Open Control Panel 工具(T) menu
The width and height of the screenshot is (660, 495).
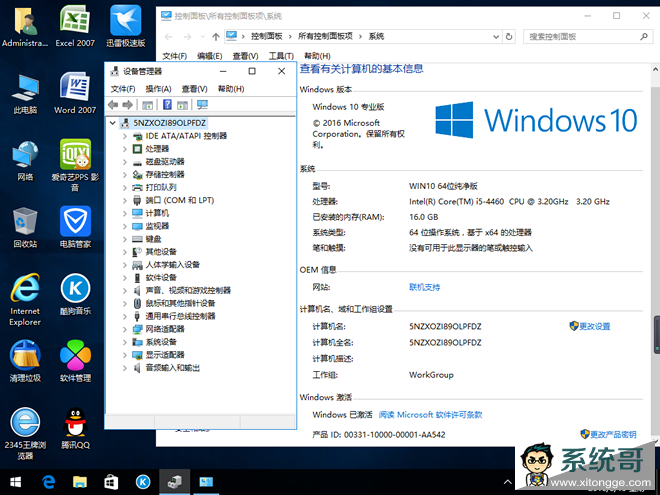pyautogui.click(x=281, y=56)
